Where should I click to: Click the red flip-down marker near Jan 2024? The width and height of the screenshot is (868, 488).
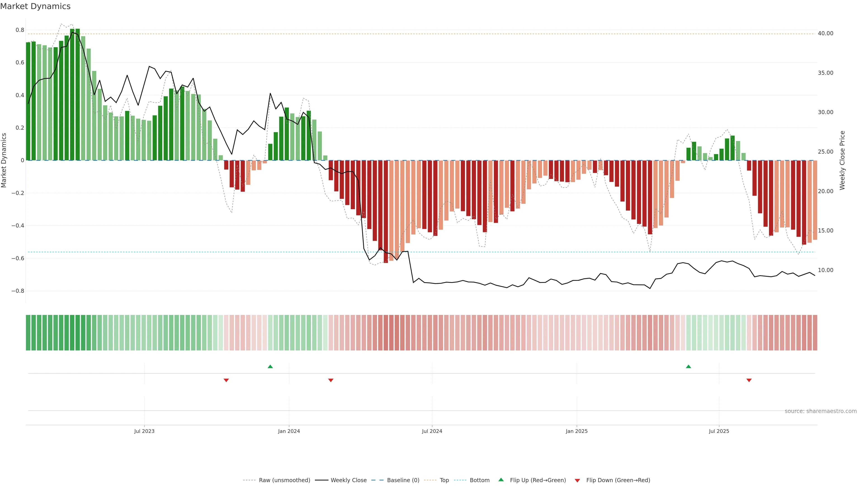click(330, 380)
